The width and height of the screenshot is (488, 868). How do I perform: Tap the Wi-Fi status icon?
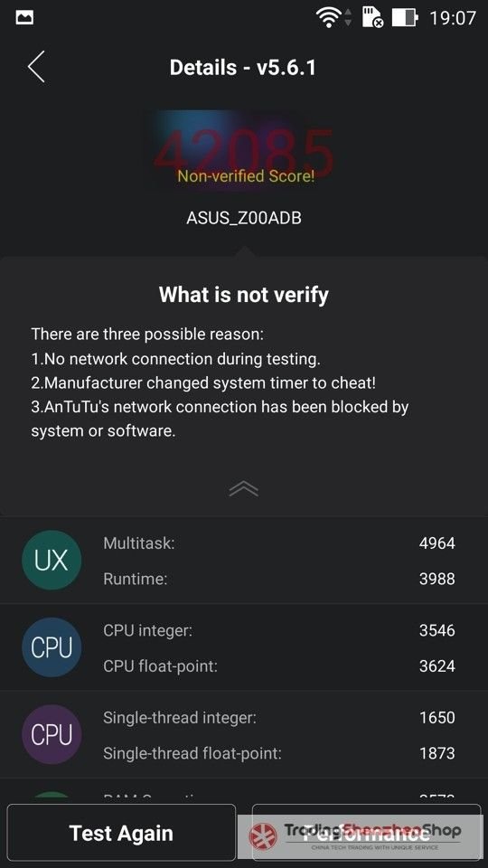[x=328, y=18]
